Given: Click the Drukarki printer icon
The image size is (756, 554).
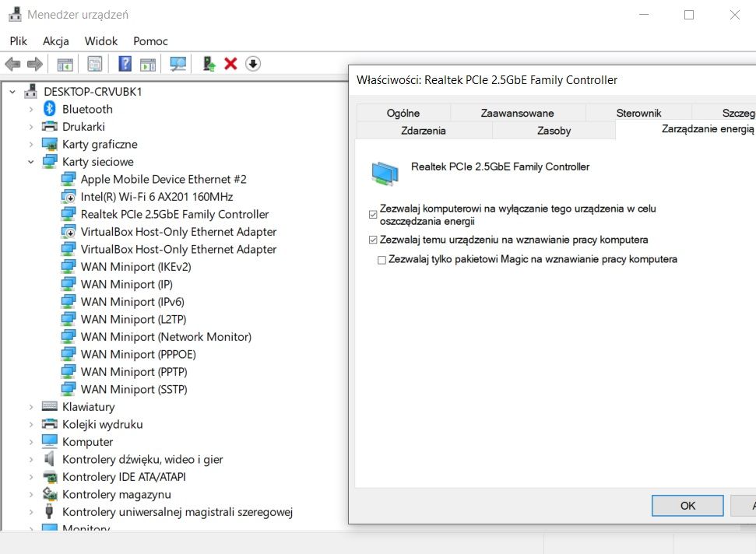Looking at the screenshot, I should click(x=49, y=127).
